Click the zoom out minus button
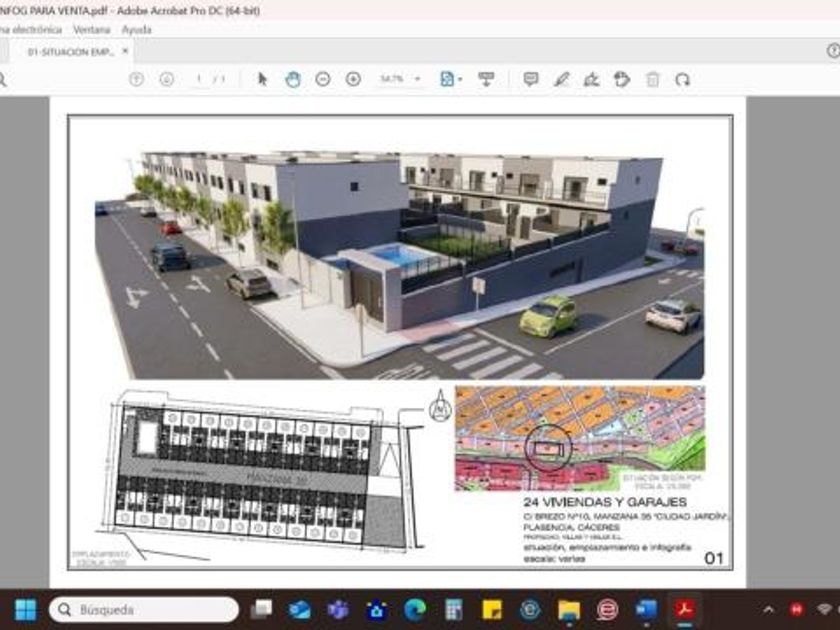 pyautogui.click(x=322, y=79)
